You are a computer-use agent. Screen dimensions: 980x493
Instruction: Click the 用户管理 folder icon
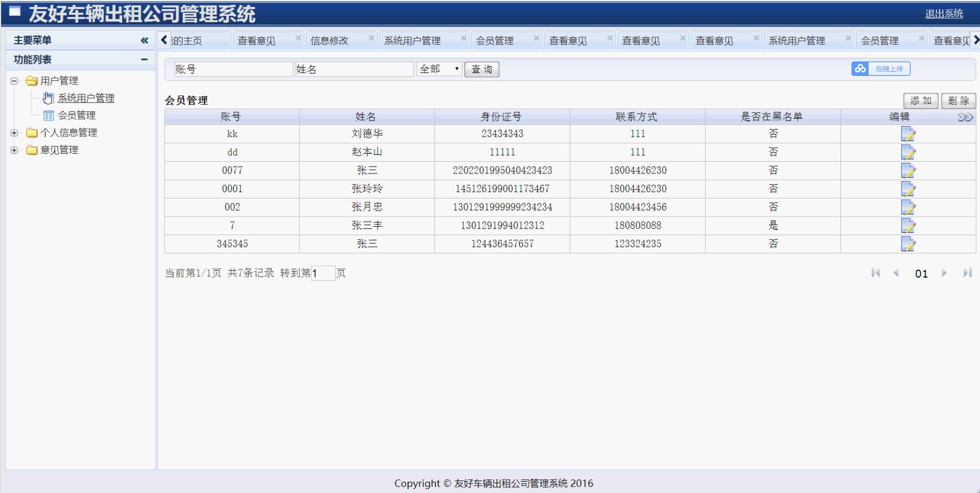(32, 81)
